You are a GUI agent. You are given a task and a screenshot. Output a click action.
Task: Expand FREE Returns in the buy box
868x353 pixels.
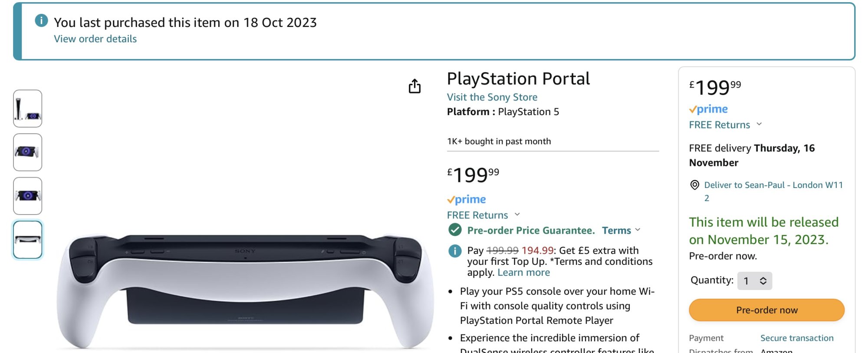pyautogui.click(x=759, y=124)
